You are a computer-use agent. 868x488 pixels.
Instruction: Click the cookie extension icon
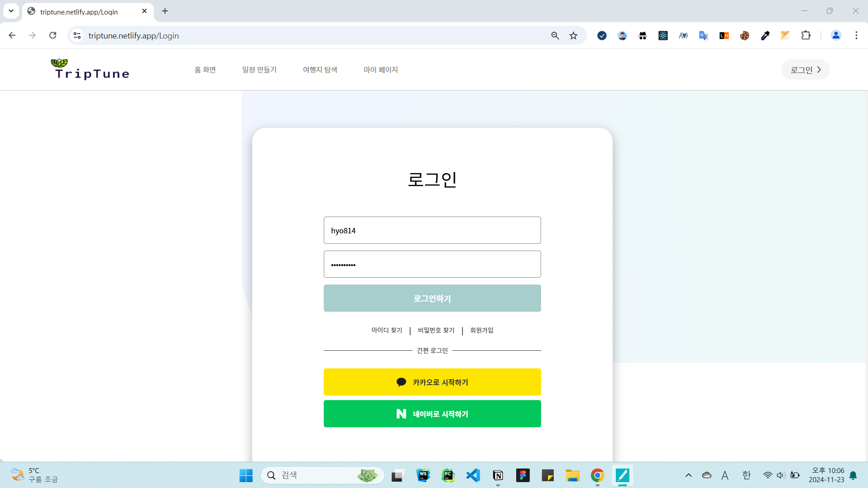tap(744, 36)
